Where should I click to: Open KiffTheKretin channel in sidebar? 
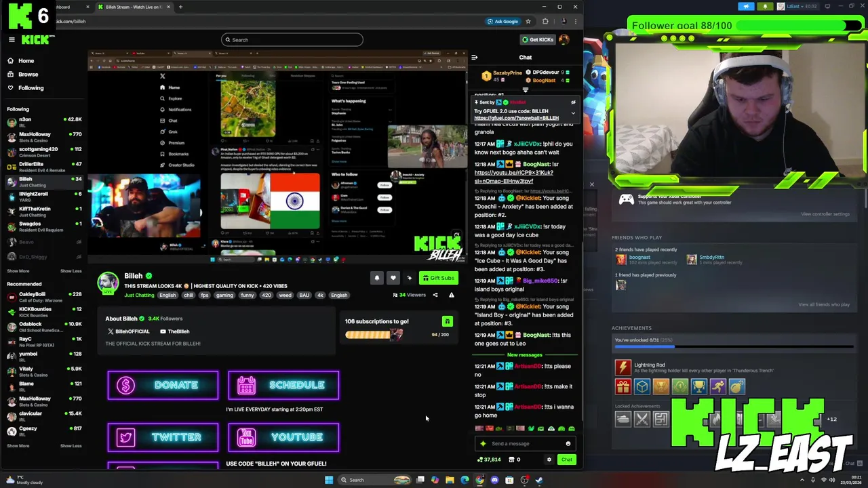pos(44,211)
